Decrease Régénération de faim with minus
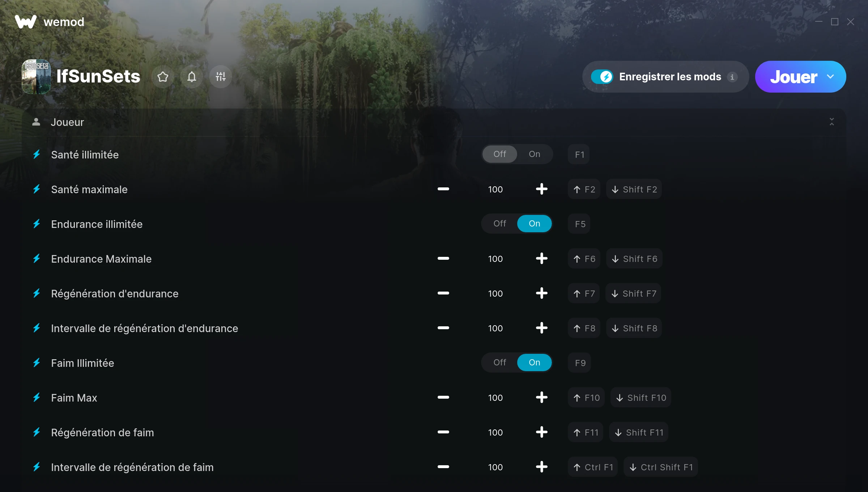 (443, 432)
